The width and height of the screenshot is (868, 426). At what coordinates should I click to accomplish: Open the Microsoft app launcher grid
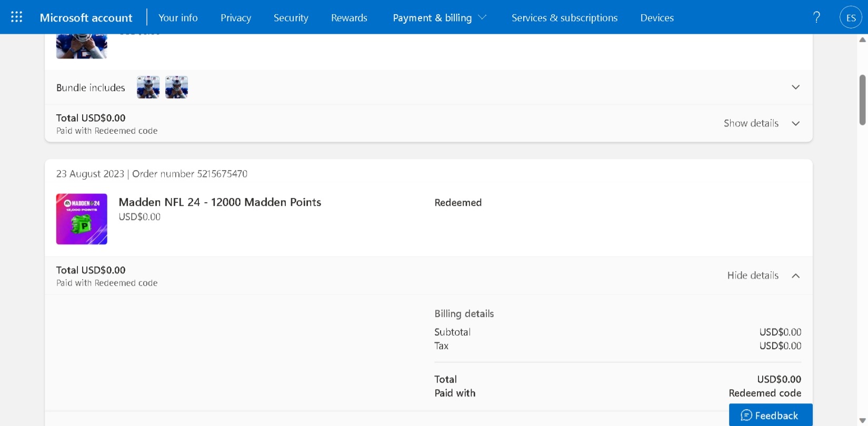[x=17, y=17]
